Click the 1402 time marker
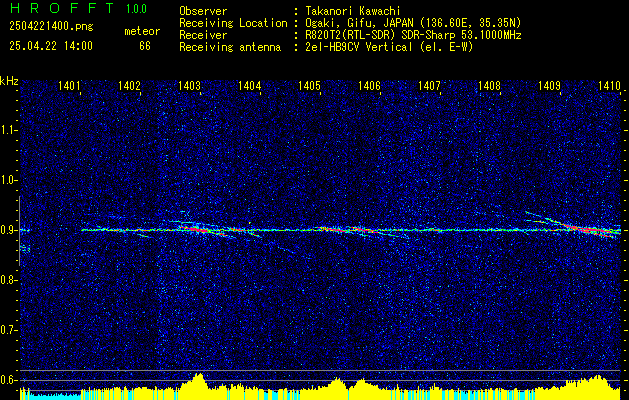The height and width of the screenshot is (400, 629). (129, 85)
